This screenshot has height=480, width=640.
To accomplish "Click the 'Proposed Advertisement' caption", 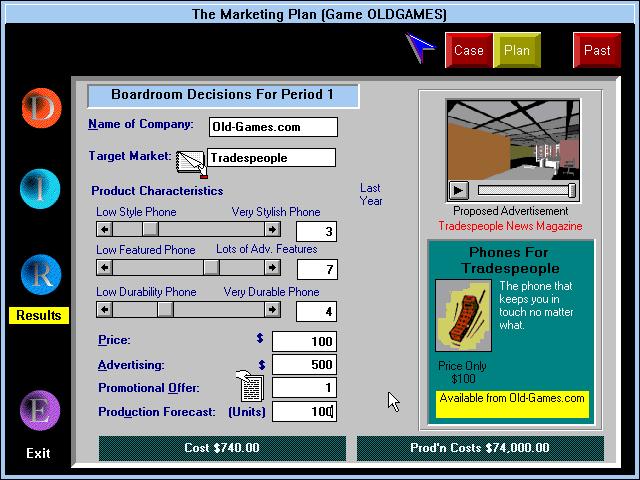I will click(510, 211).
